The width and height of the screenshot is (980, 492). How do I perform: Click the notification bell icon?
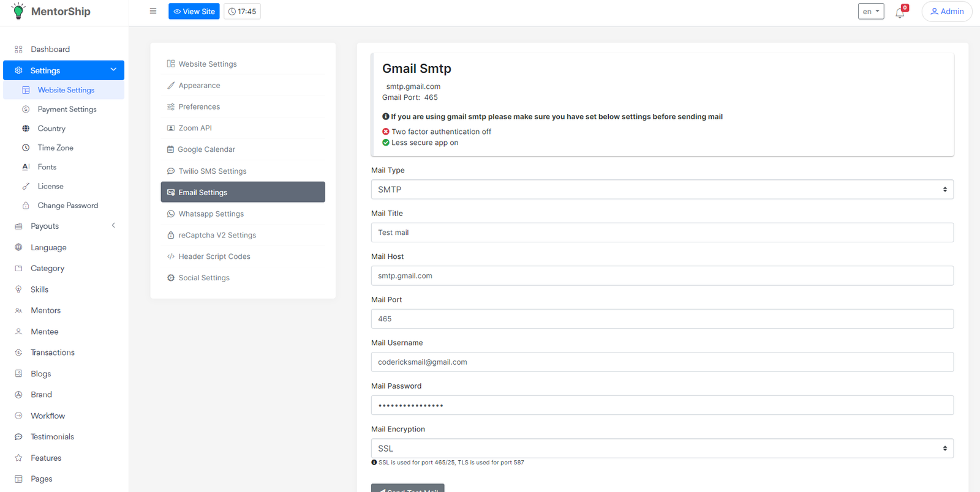tap(900, 12)
